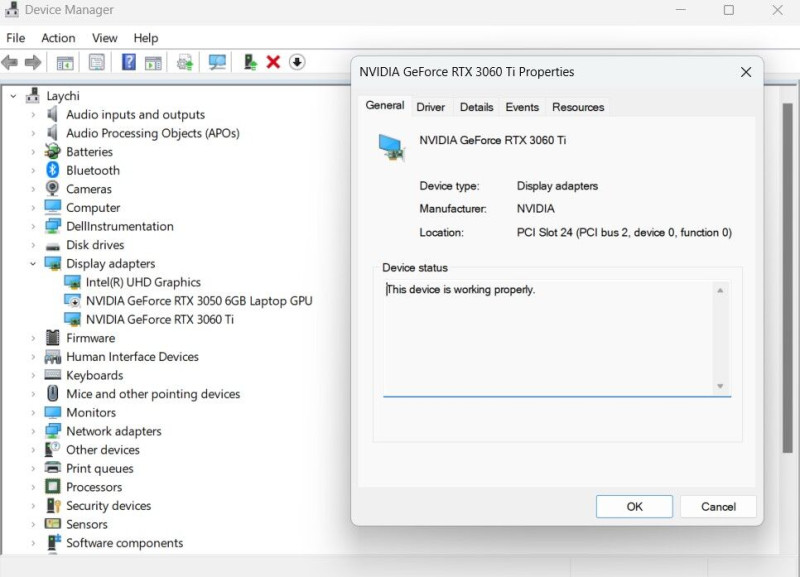Click the Disable device down-arrow icon
Image resolution: width=800 pixels, height=577 pixels.
pyautogui.click(x=297, y=62)
